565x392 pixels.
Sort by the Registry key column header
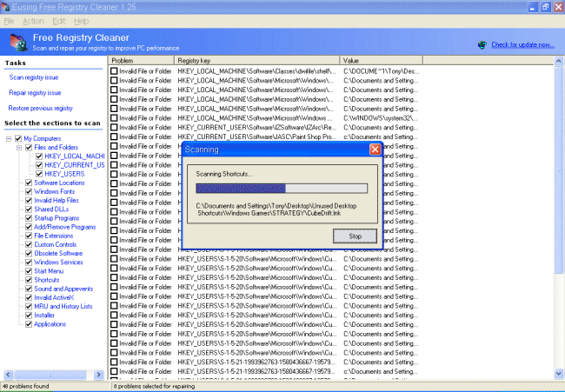(x=257, y=61)
